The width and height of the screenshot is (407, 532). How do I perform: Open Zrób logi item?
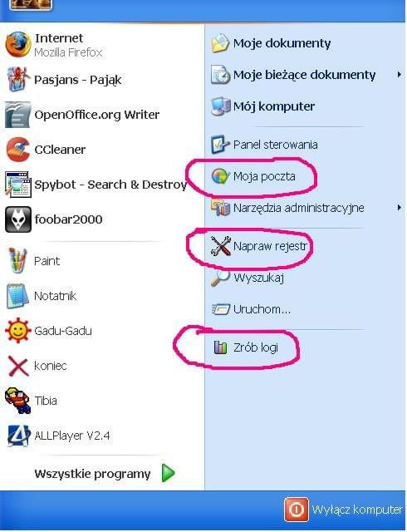pyautogui.click(x=246, y=347)
